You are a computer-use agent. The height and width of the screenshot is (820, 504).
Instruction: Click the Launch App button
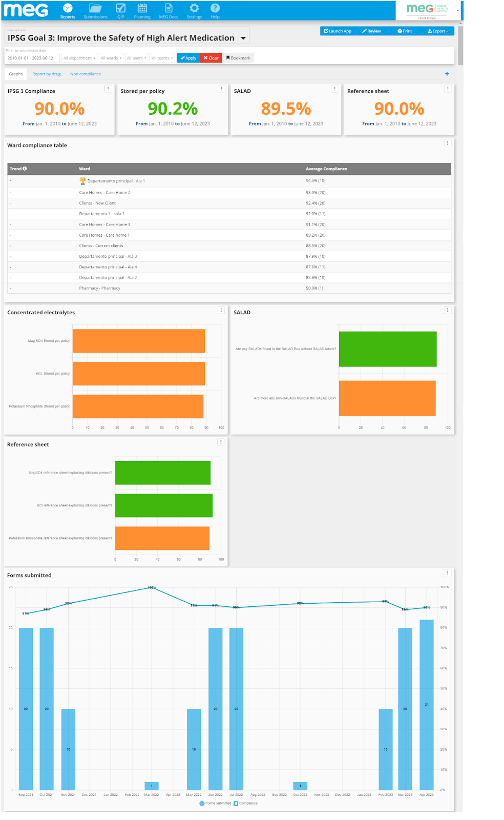[338, 31]
